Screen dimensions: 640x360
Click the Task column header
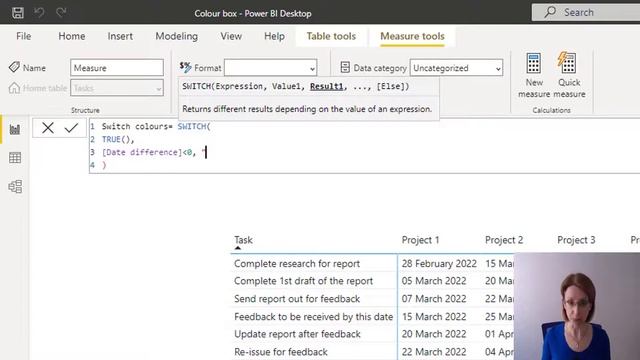(x=243, y=240)
